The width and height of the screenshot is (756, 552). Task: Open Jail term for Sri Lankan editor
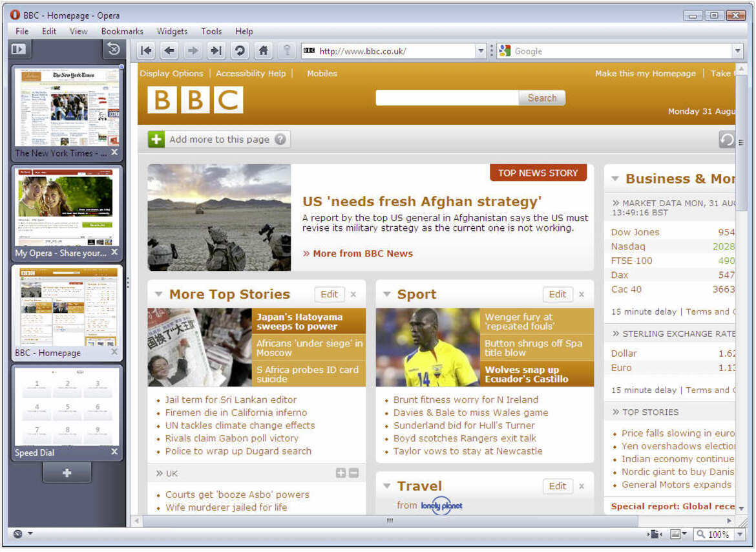pyautogui.click(x=231, y=400)
